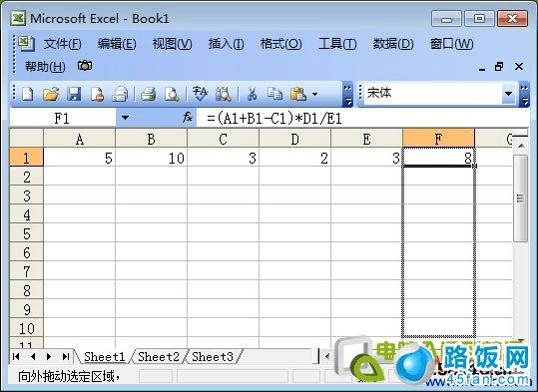Select cell F1 containing 8
This screenshot has height=392, width=538.
438,158
